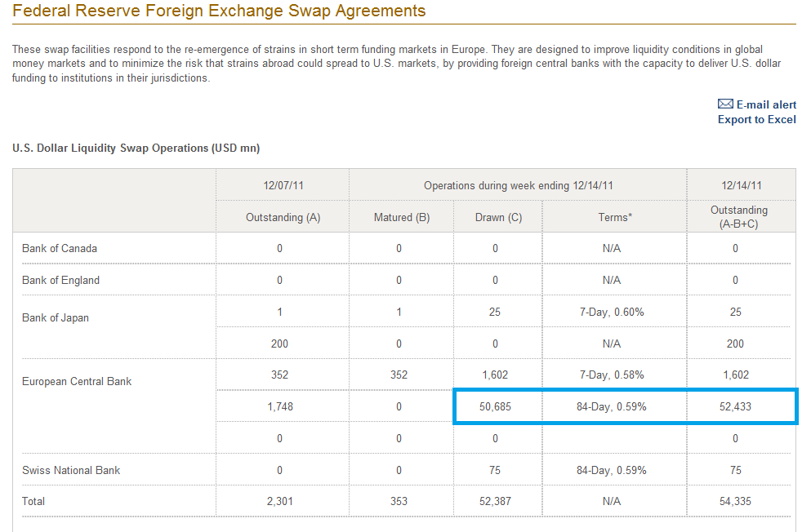The width and height of the screenshot is (811, 532).
Task: Click the 352 matured value
Action: coord(399,375)
